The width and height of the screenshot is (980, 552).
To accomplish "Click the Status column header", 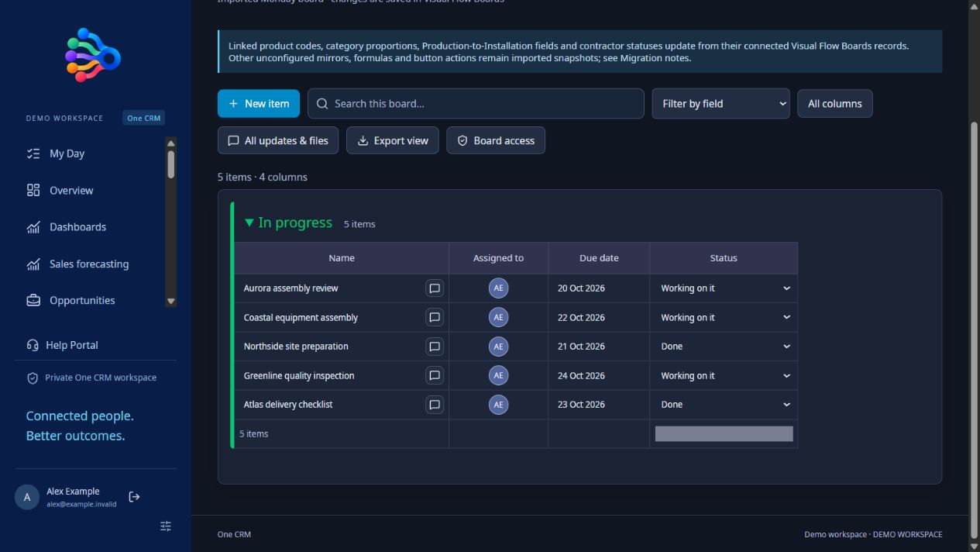I will tap(724, 258).
